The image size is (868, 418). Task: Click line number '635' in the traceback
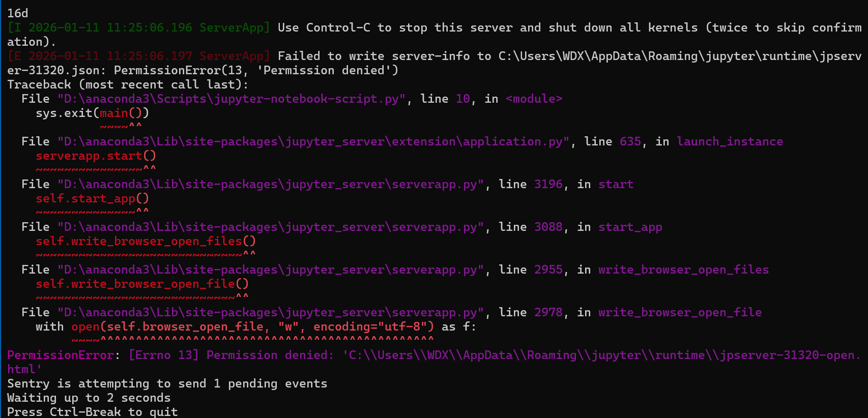(x=630, y=141)
